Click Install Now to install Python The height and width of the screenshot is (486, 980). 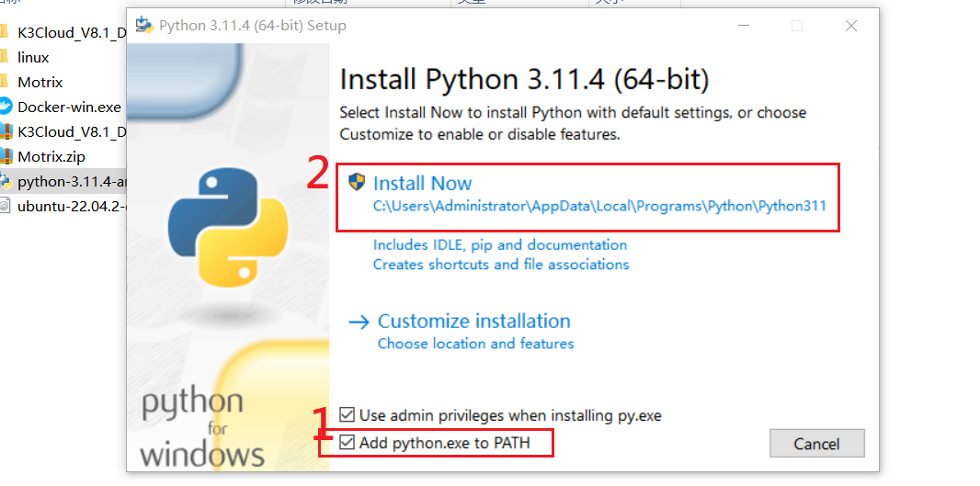423,183
